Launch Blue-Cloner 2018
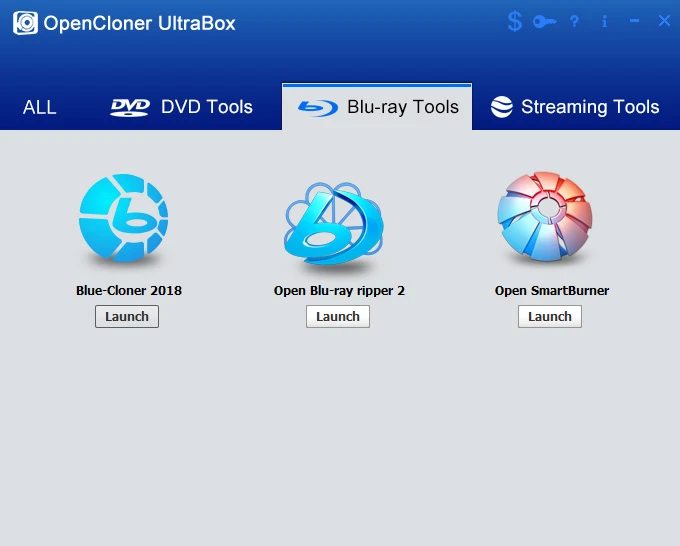The height and width of the screenshot is (546, 680). coord(127,317)
